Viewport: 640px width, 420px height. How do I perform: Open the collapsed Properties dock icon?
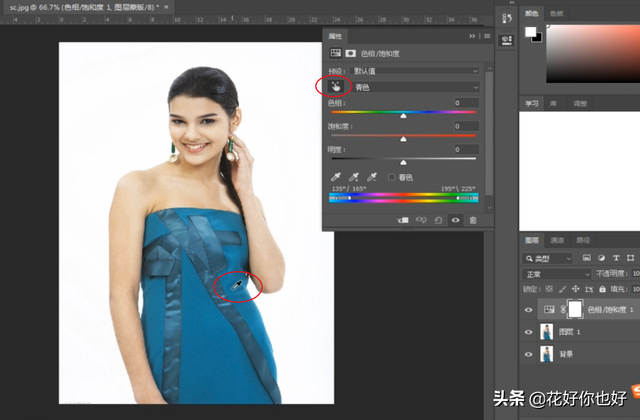point(507,40)
